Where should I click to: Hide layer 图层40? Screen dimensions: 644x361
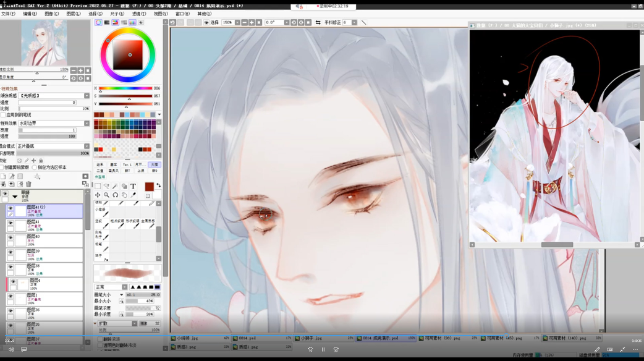tap(11, 237)
